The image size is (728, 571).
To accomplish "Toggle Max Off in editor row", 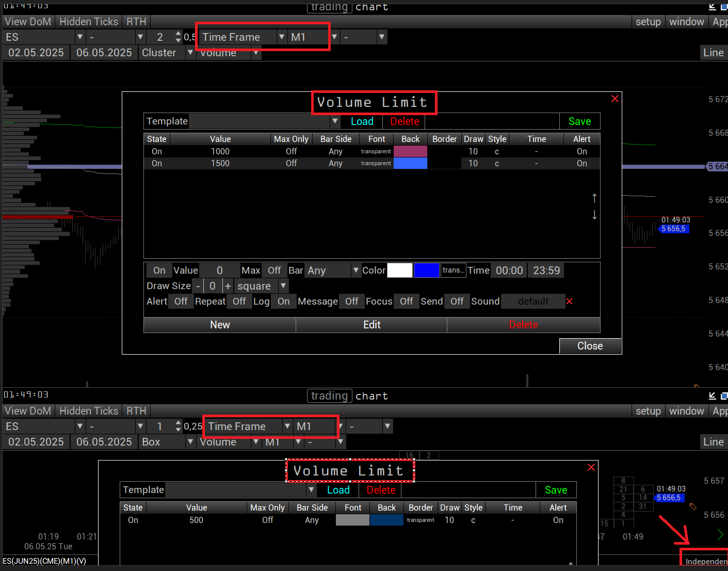I will pyautogui.click(x=274, y=271).
